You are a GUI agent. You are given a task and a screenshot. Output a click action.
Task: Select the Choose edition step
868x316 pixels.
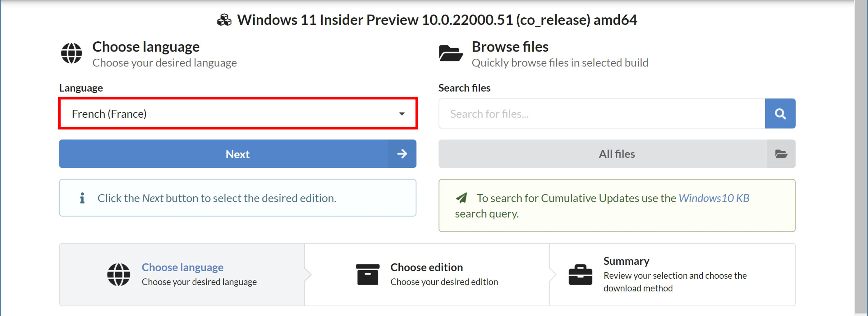427,275
